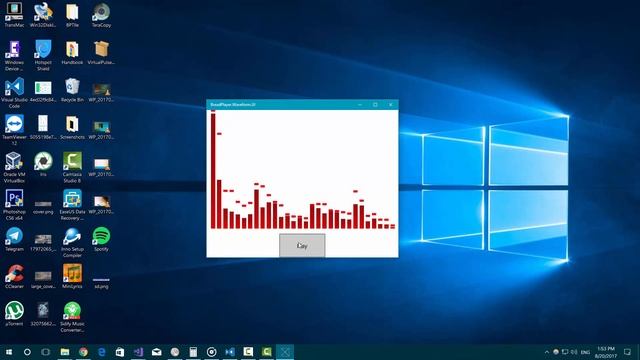This screenshot has width=640, height=360.
Task: Launch Sidify Music Converter shortcut
Action: coord(72,317)
